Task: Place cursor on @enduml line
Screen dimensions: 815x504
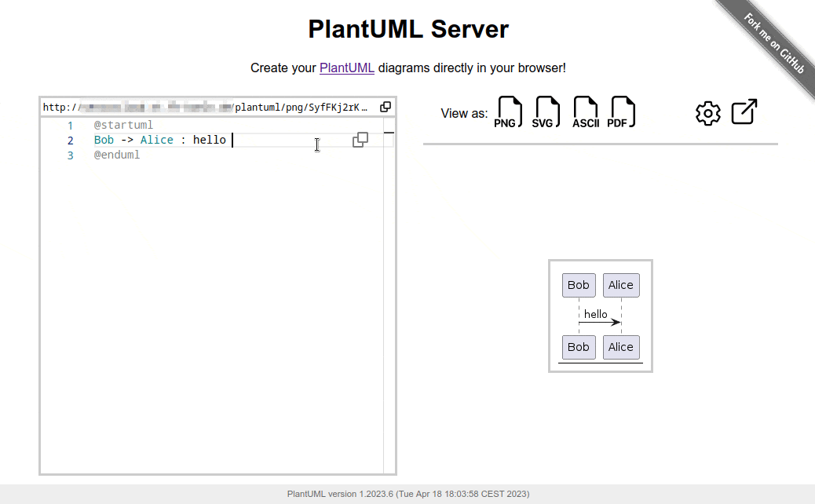Action: (x=117, y=155)
